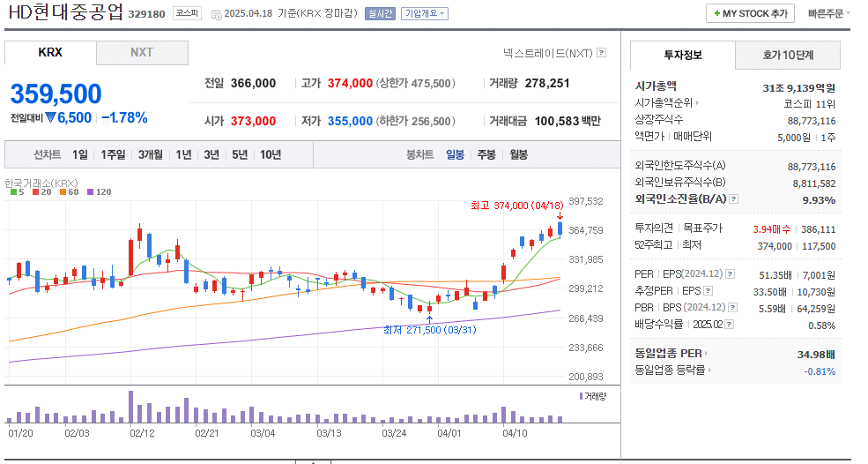
Task: Click the current price 359,500
Action: [x=56, y=94]
